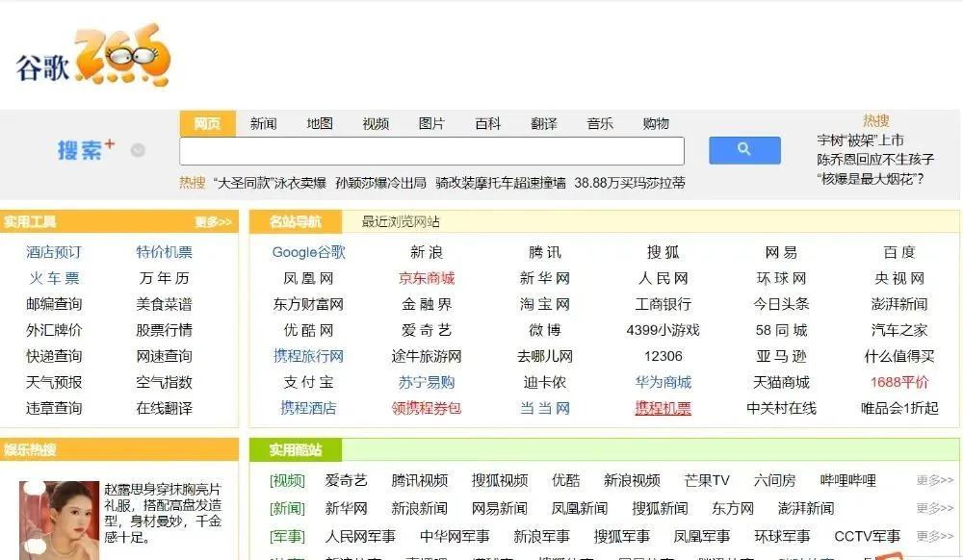Open the 视频 search tab
Viewport: 963px width, 560px height.
pyautogui.click(x=376, y=124)
